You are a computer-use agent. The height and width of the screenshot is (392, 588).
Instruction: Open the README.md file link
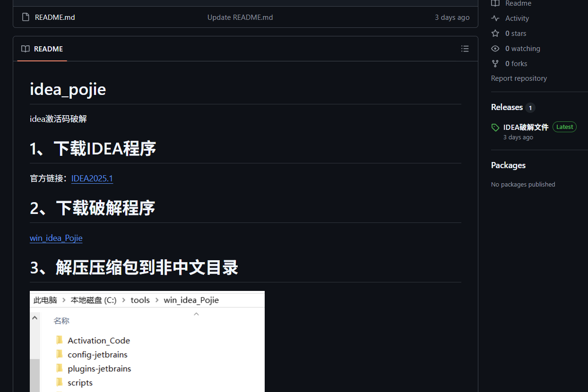[x=55, y=17]
